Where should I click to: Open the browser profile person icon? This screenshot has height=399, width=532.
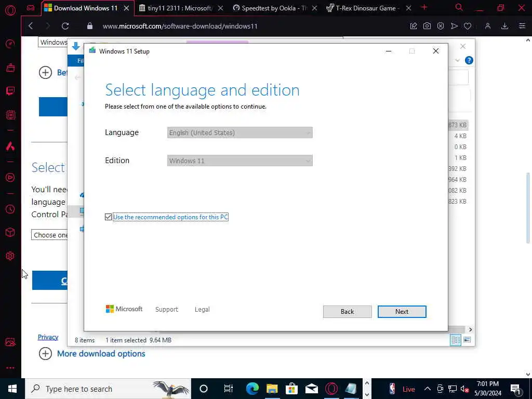pos(487,26)
